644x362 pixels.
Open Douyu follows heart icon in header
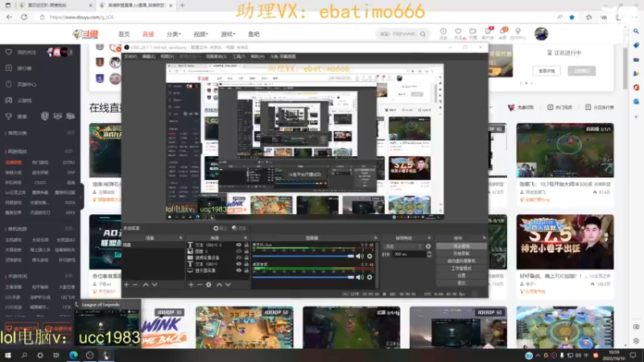coord(458,33)
